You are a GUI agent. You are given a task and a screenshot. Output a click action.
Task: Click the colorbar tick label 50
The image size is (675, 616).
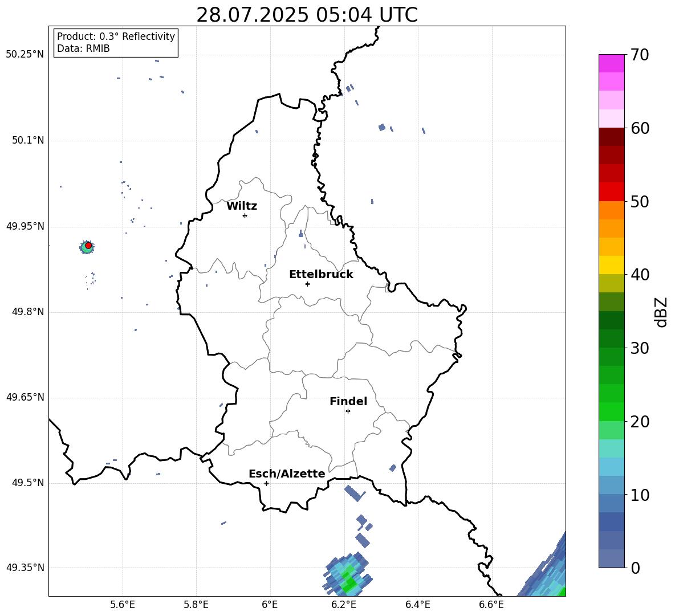tap(640, 201)
